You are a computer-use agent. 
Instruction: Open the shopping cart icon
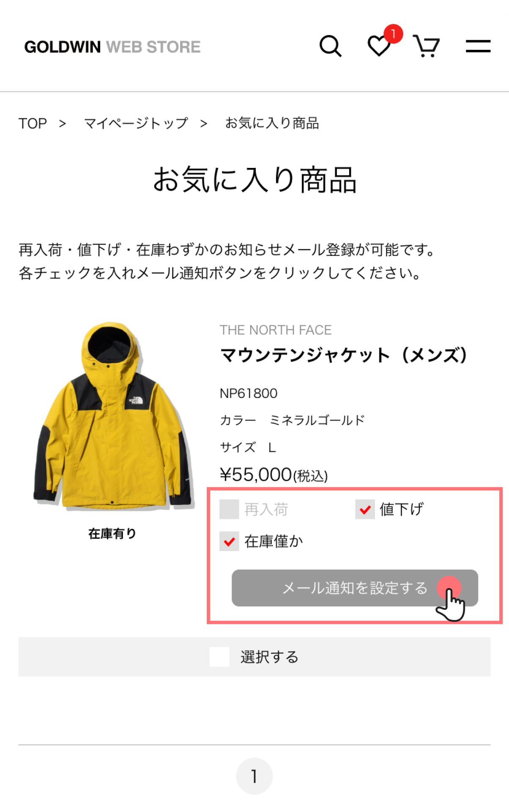(426, 46)
